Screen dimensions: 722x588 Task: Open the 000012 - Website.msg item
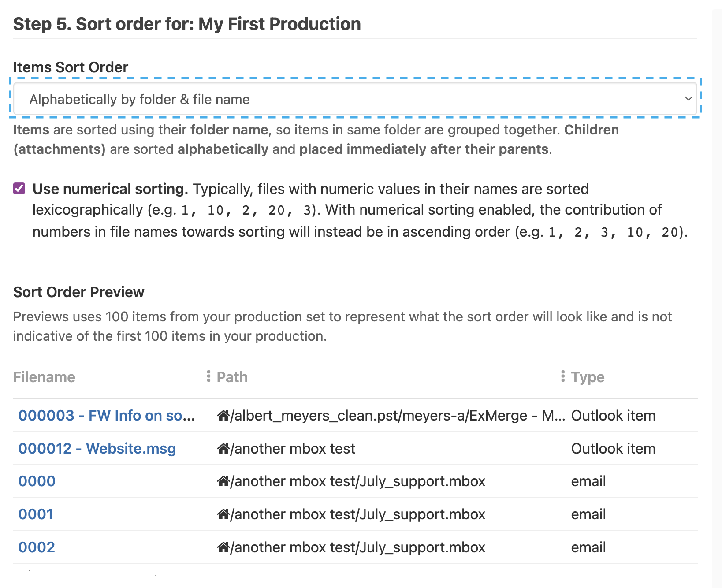(x=97, y=448)
